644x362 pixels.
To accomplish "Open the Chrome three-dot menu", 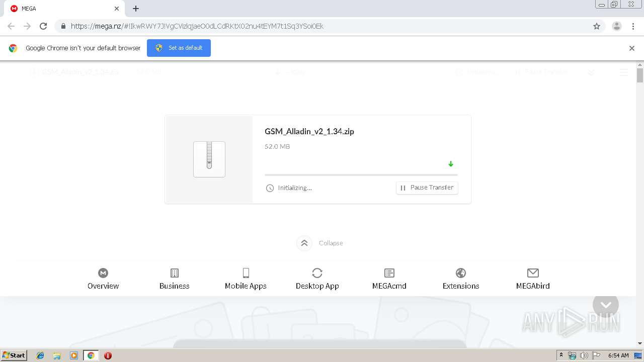I will coord(633,26).
